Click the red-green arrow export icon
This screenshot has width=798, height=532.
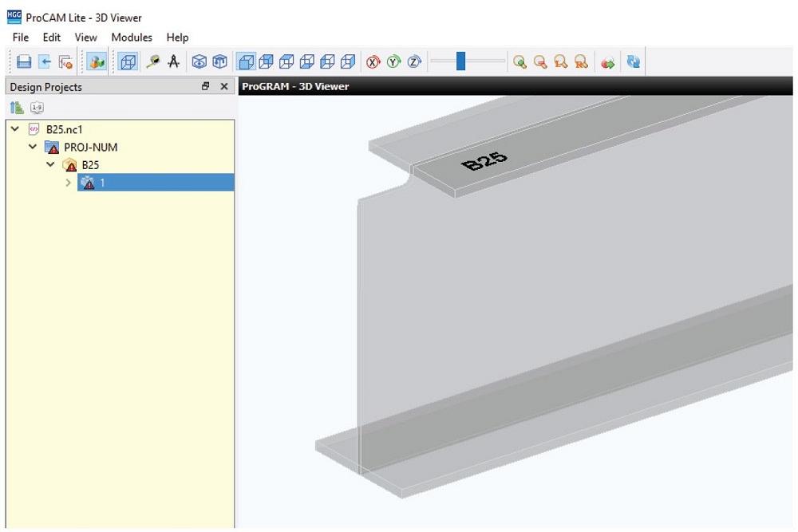(x=607, y=62)
